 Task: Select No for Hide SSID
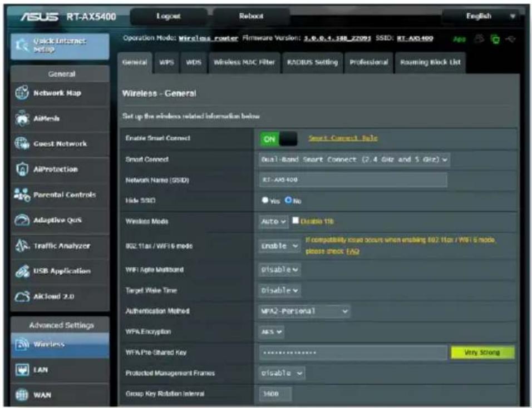coord(288,200)
